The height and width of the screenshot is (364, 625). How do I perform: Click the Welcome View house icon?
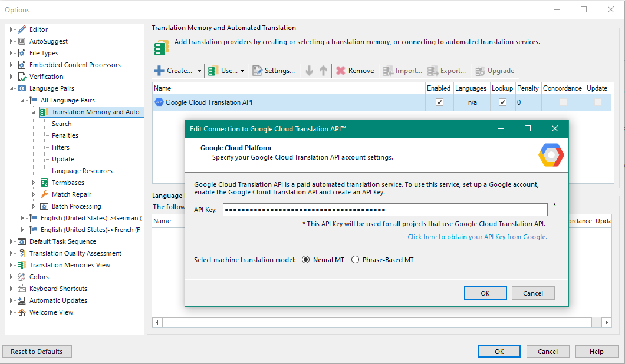click(x=22, y=312)
